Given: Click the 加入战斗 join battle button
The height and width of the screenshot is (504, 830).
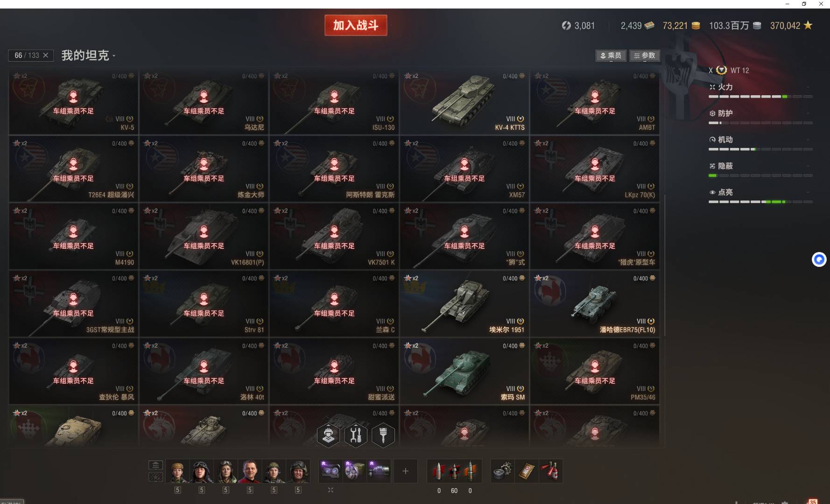Looking at the screenshot, I should [x=356, y=25].
